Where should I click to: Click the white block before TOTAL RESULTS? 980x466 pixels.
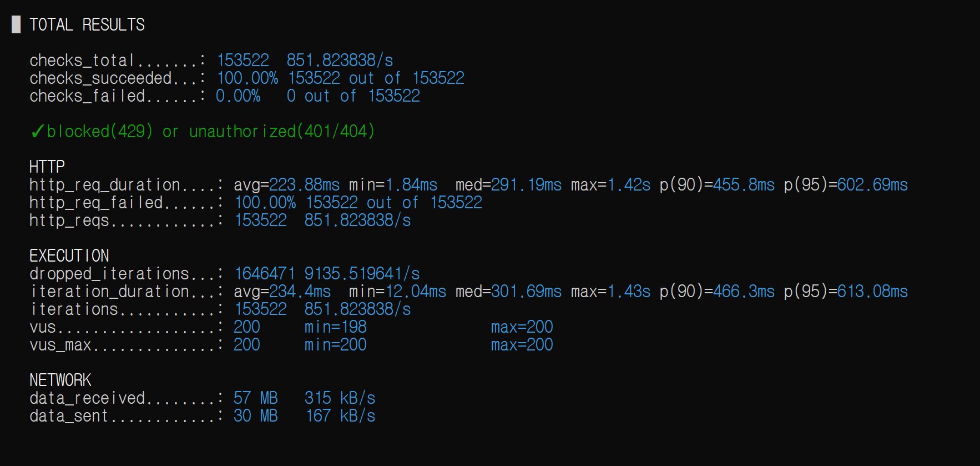point(16,24)
